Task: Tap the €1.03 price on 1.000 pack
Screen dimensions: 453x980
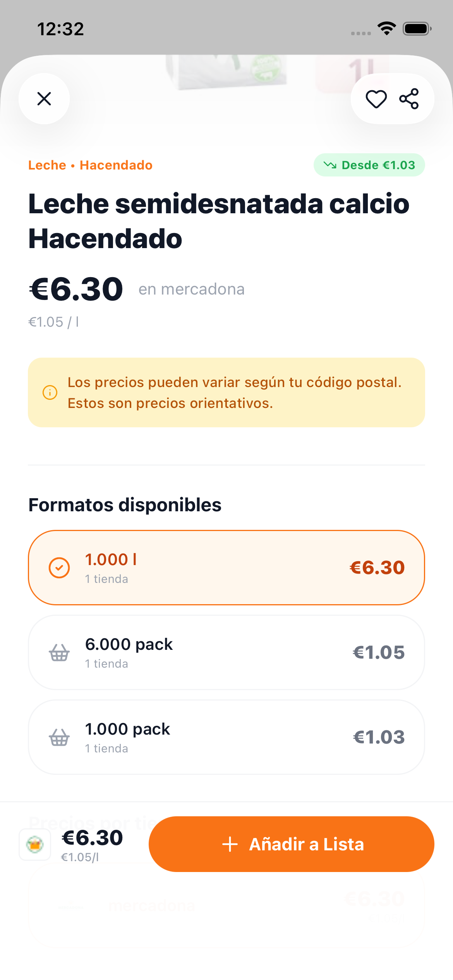Action: tap(379, 737)
